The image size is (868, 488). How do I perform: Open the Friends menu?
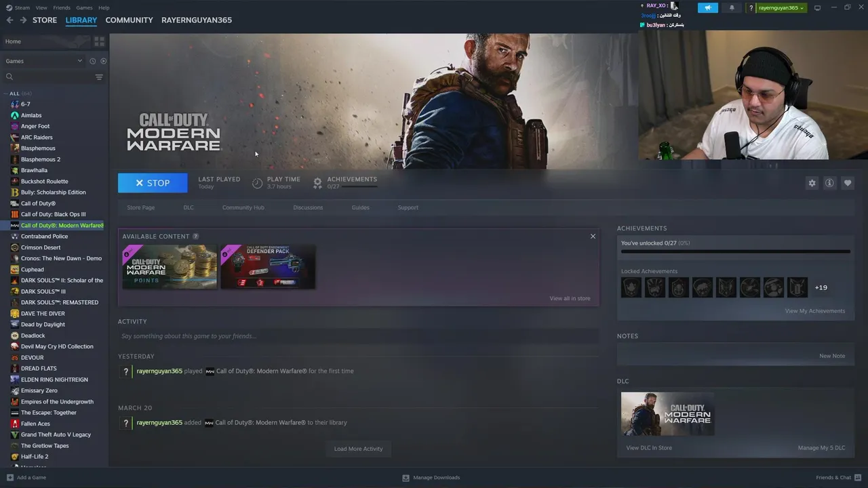(x=62, y=8)
